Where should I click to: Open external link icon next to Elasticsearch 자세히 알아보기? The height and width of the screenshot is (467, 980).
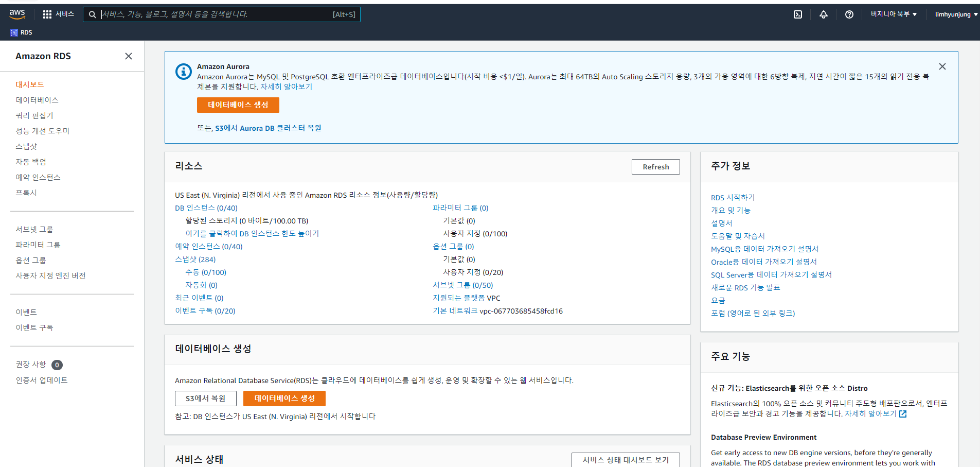903,414
